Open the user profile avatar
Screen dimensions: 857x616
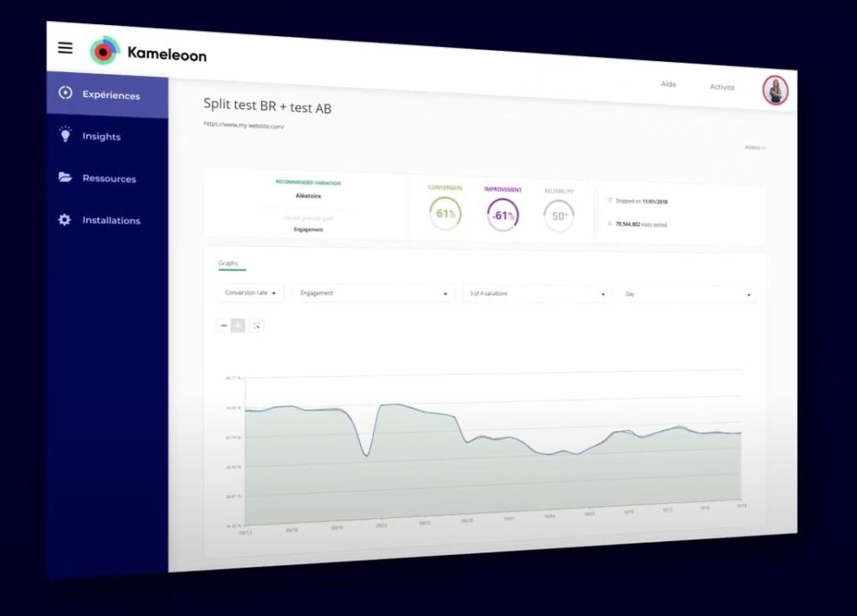point(775,90)
